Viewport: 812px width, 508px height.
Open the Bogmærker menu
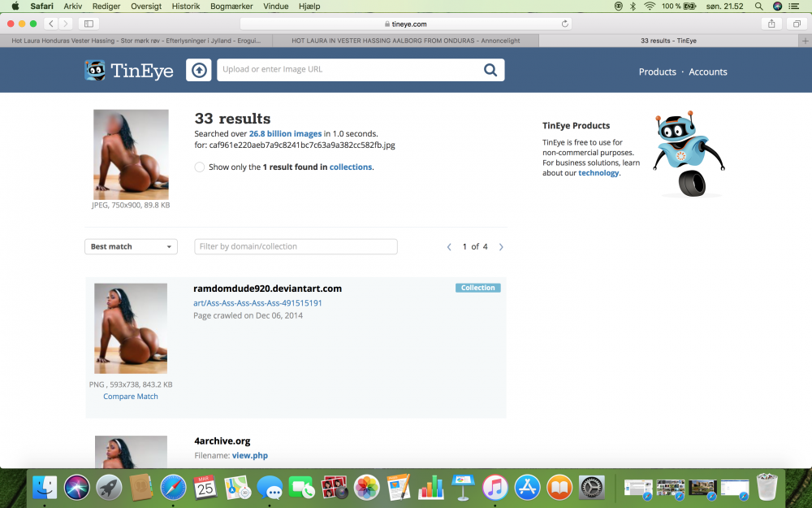coord(231,7)
